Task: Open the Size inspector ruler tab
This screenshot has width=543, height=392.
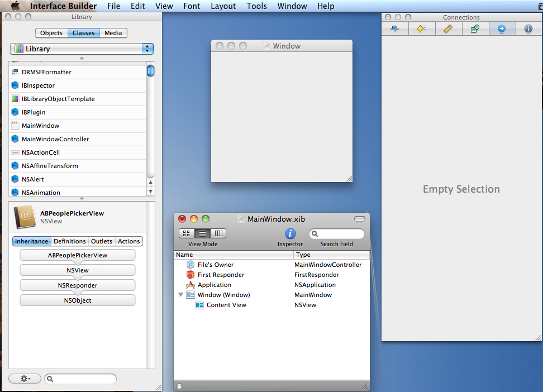Action: [448, 28]
